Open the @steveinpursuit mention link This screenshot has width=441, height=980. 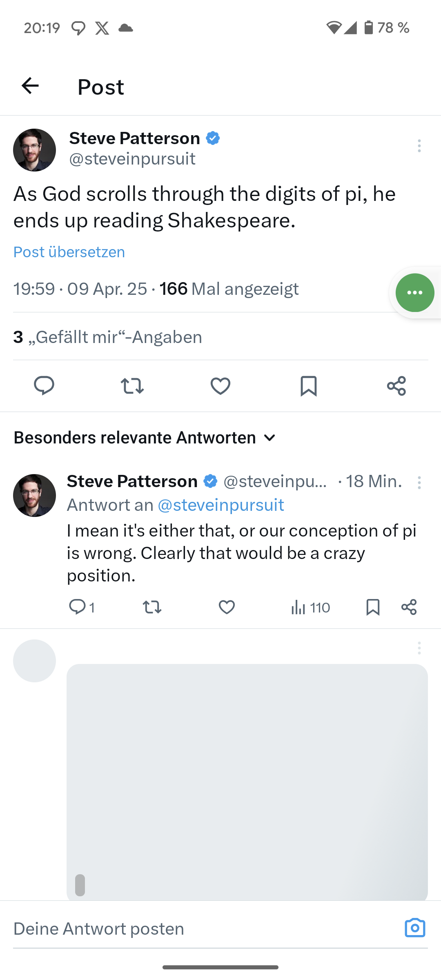pyautogui.click(x=220, y=505)
